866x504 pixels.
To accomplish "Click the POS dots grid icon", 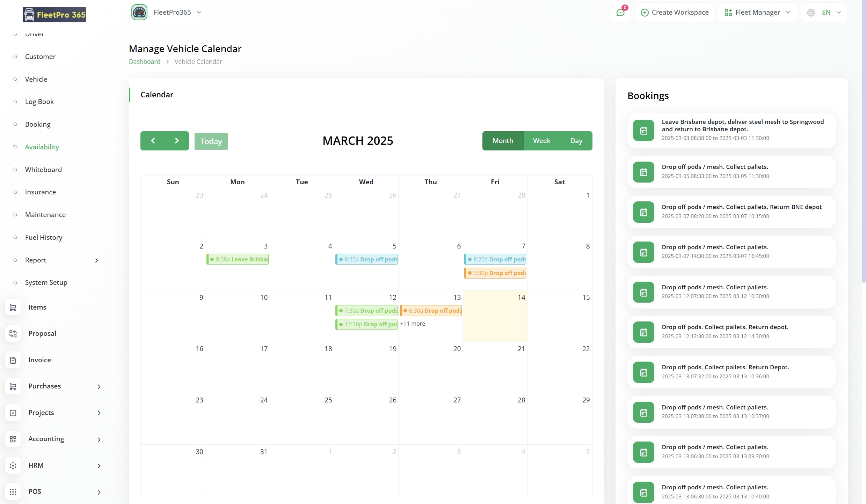I will click(13, 492).
